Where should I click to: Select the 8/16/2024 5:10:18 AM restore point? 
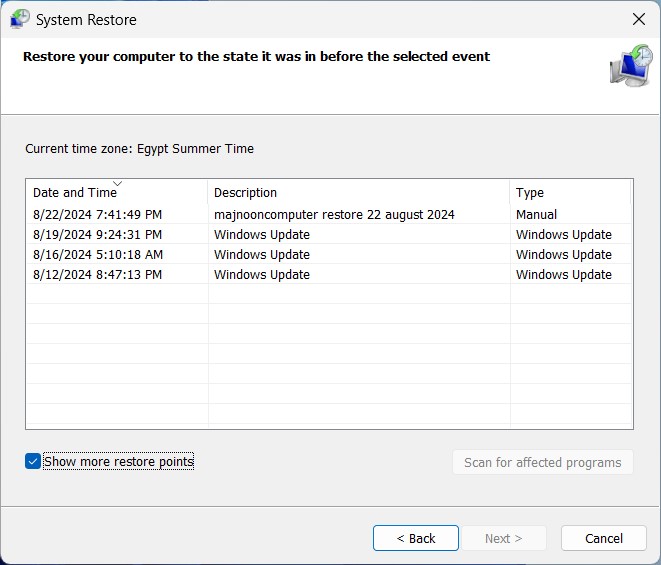pyautogui.click(x=97, y=254)
